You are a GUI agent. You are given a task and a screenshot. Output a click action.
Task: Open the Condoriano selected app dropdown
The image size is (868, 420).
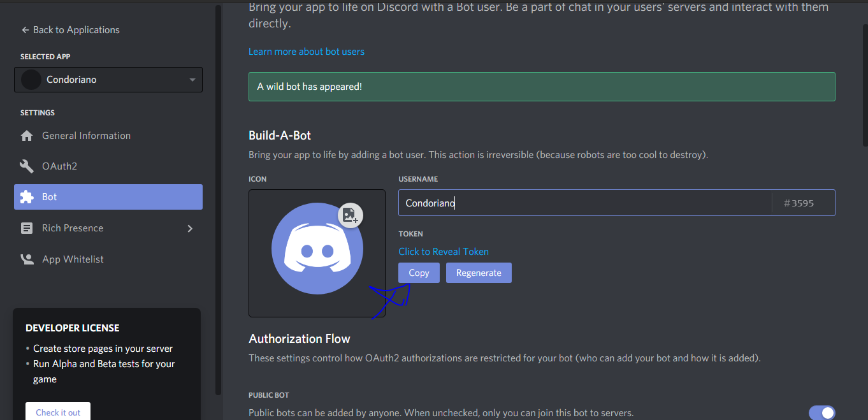[108, 80]
